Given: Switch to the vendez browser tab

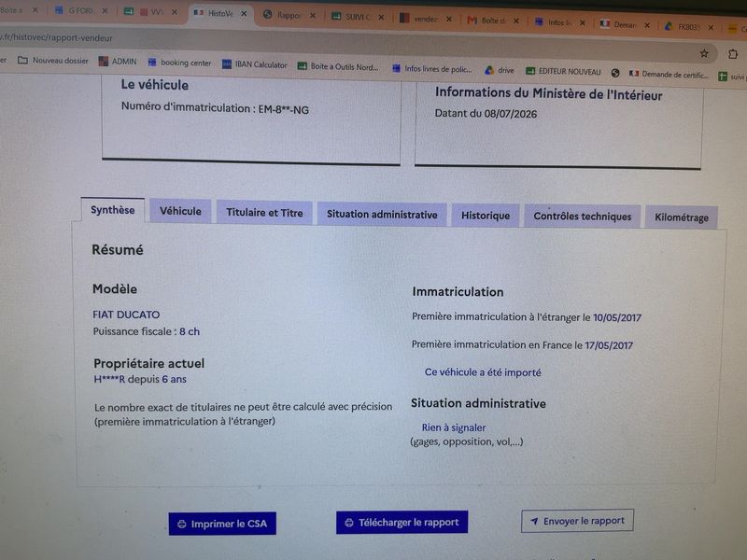Looking at the screenshot, I should pos(419,19).
